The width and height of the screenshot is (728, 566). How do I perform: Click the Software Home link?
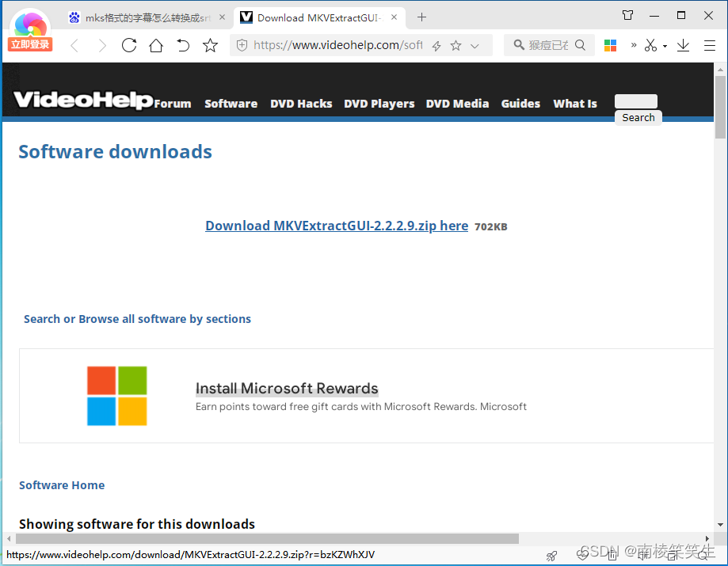(x=62, y=484)
